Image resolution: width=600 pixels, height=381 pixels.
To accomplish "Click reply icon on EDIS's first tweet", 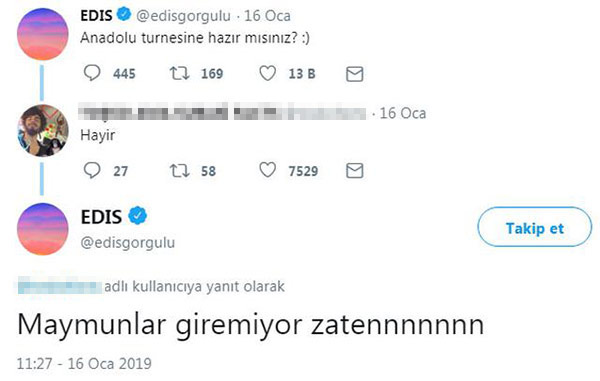I will pyautogui.click(x=92, y=73).
